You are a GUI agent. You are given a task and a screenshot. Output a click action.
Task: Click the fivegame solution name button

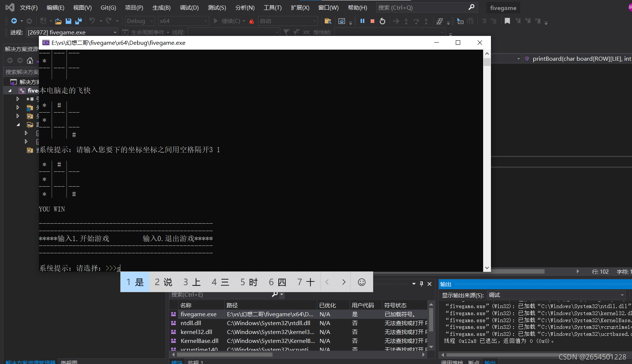click(503, 8)
